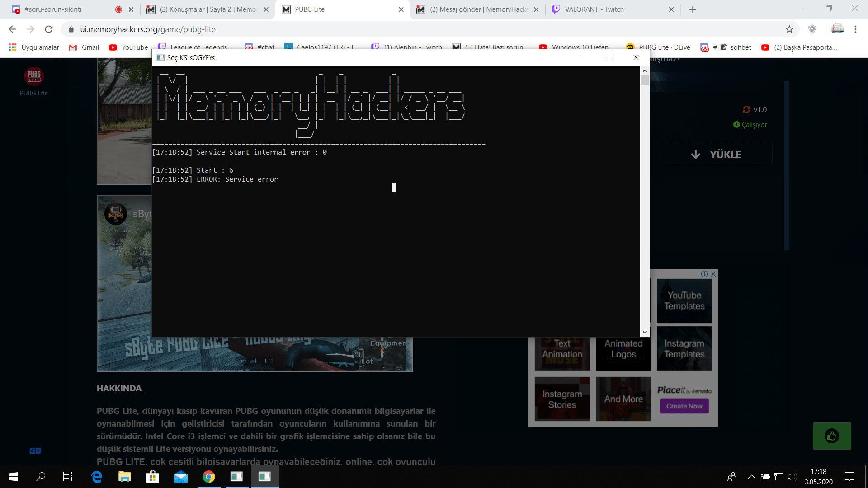Open the PUBG Lite - DLive bookmark
Viewport: 868px width, 488px height.
pyautogui.click(x=658, y=47)
